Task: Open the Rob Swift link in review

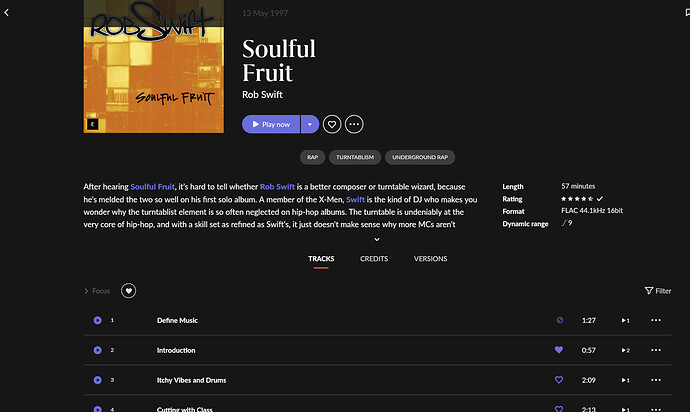Action: tap(277, 187)
